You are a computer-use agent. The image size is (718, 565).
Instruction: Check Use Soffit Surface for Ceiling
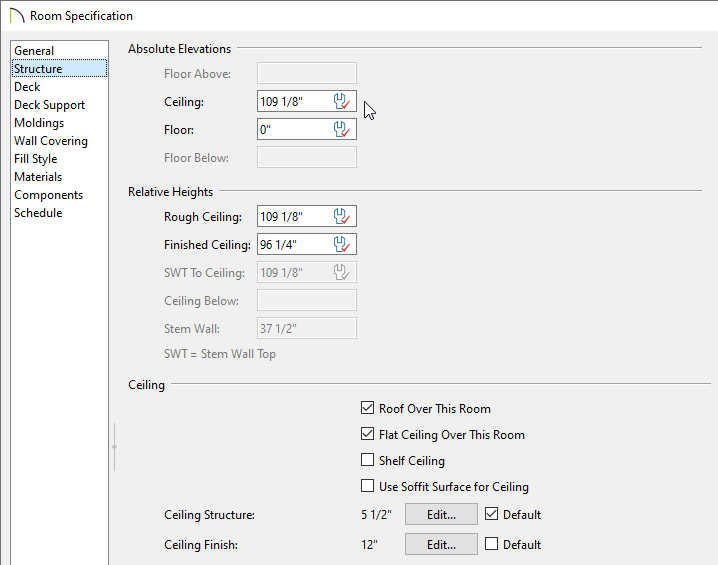pos(367,485)
